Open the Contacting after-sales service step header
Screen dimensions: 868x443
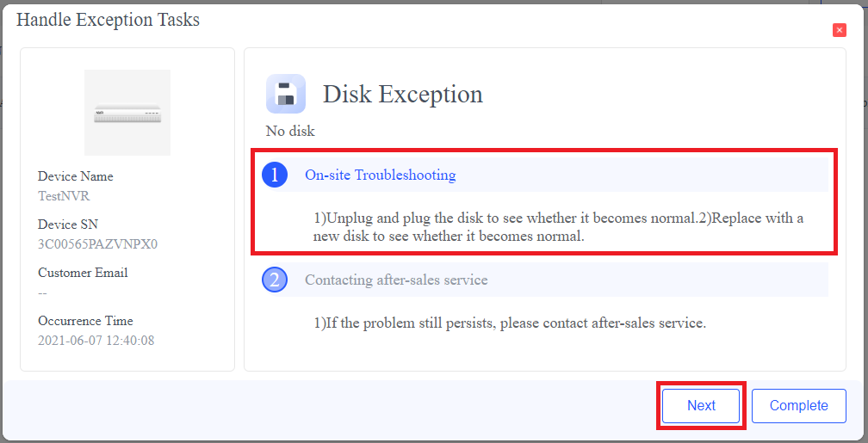396,280
